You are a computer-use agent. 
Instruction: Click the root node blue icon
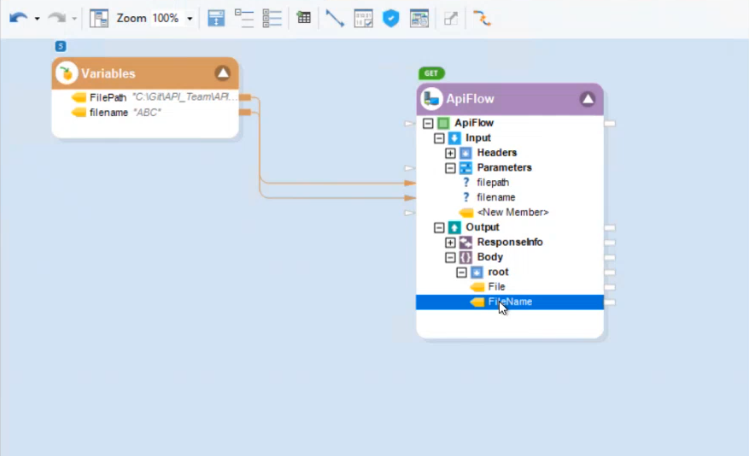click(477, 273)
